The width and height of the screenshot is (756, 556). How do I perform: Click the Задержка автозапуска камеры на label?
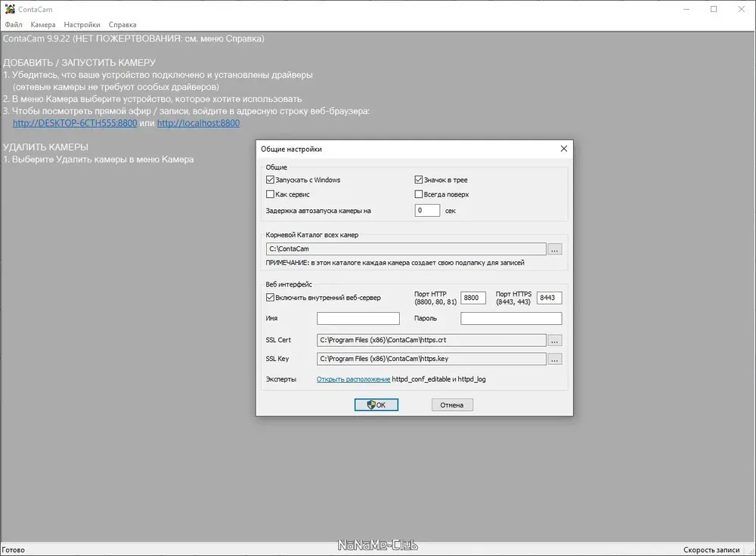[x=318, y=211]
